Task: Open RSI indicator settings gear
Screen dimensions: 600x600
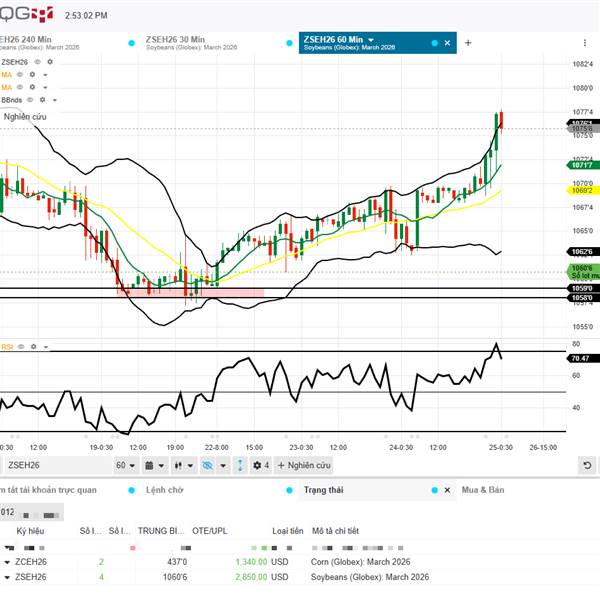Action: [x=32, y=347]
